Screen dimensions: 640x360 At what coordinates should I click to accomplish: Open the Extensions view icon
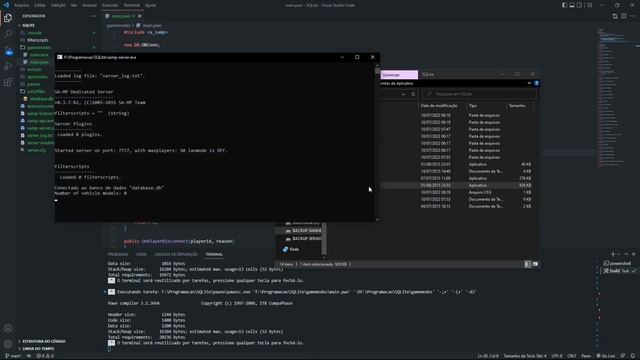(x=8, y=82)
